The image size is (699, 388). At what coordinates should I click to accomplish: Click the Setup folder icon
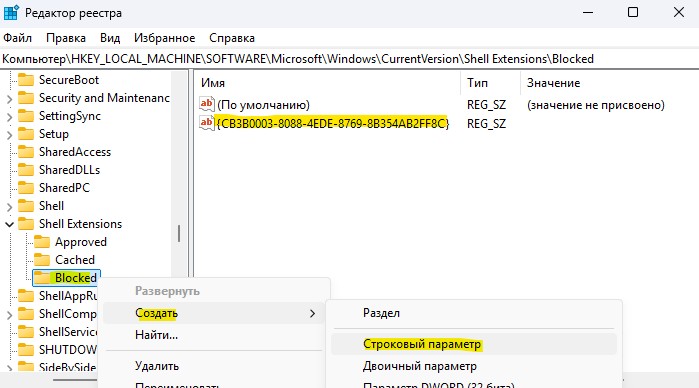[x=26, y=134]
